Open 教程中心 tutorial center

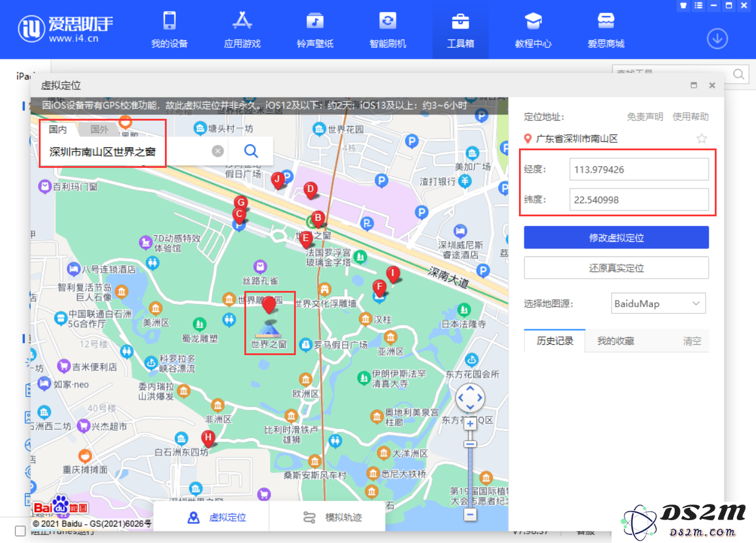point(533,30)
